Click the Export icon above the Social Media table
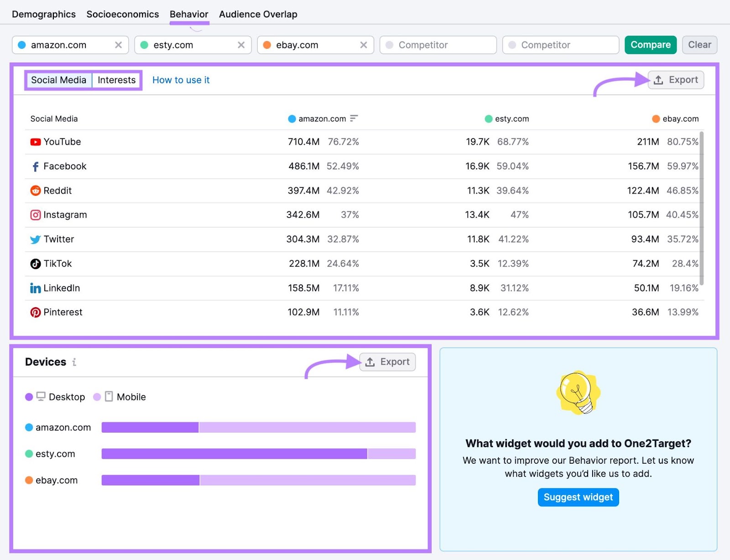Screen dimensions: 730x560 coord(659,80)
